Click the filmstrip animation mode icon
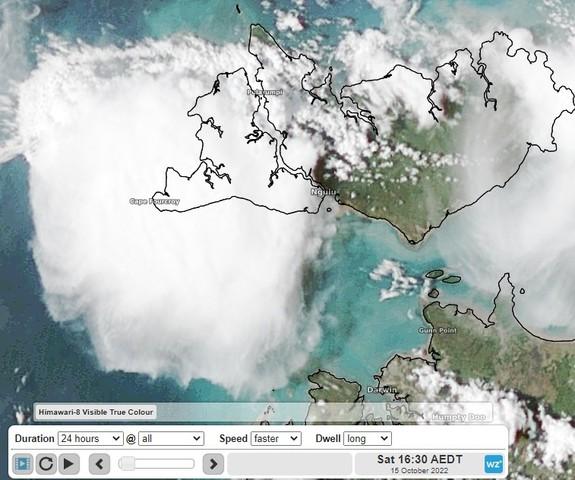575x480 pixels. click(23, 464)
